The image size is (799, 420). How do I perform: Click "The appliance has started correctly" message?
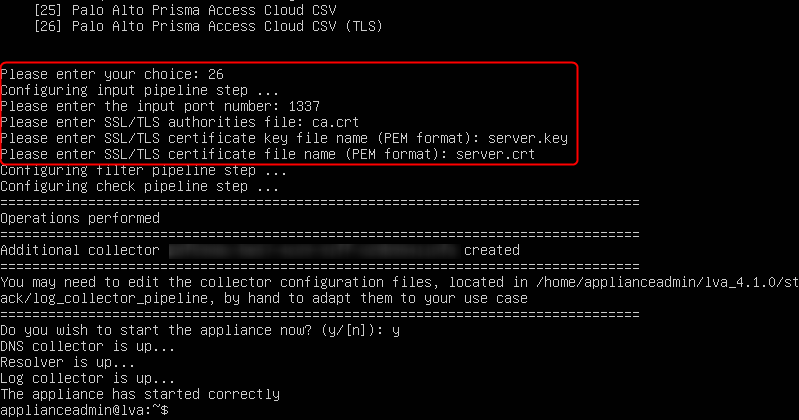[139, 394]
